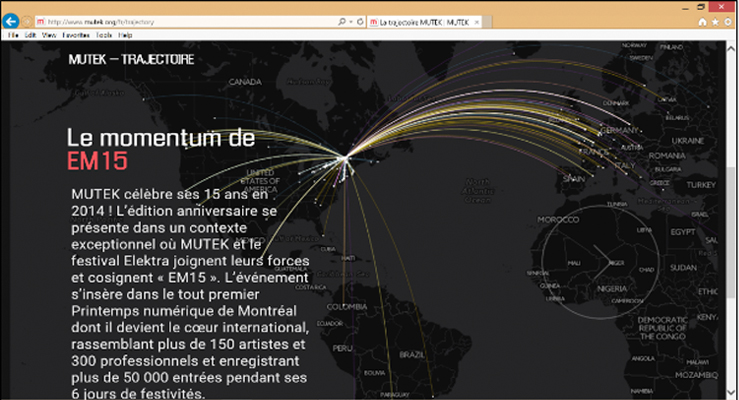Screen dimensions: 739x400
Task: Open the browser Tools gear icon
Action: click(728, 21)
